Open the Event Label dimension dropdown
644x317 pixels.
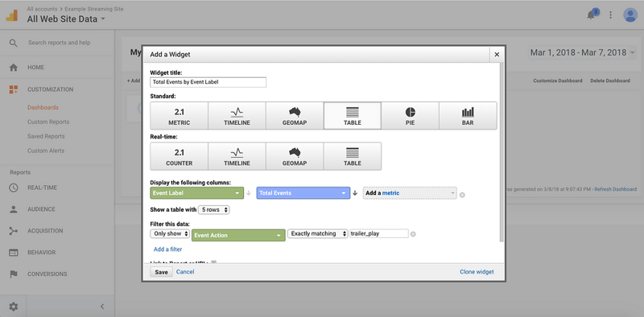click(x=196, y=193)
